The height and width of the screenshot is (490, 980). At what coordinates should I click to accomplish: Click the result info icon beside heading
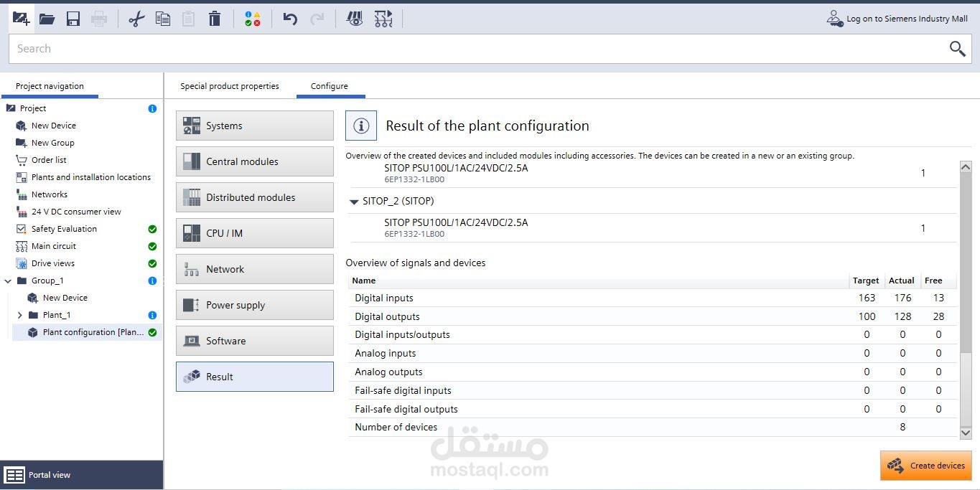tap(361, 126)
